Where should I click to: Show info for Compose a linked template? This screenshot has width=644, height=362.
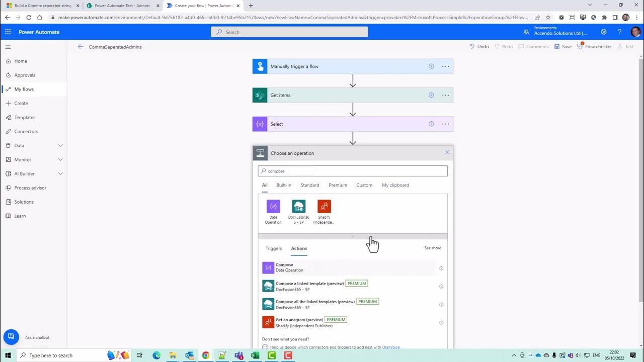point(441,287)
